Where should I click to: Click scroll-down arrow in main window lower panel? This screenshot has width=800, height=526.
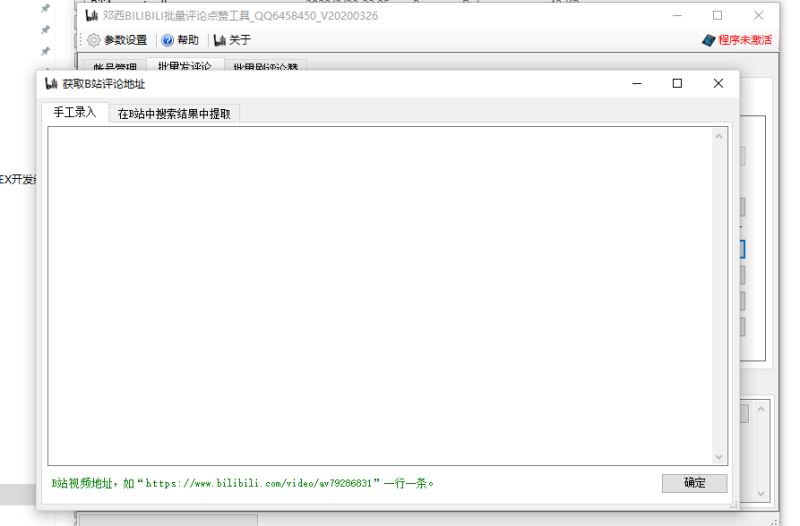[761, 493]
